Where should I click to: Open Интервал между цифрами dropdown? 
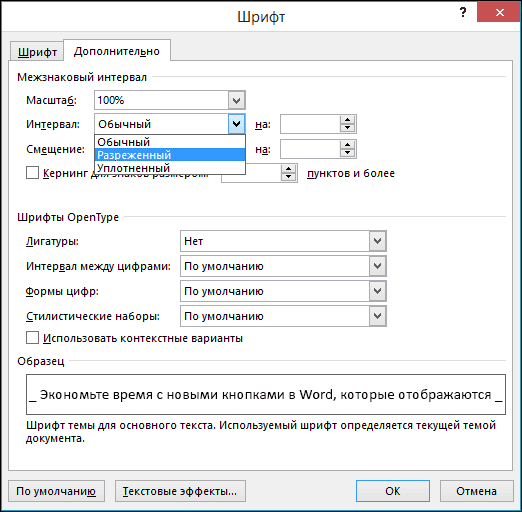pos(377,266)
